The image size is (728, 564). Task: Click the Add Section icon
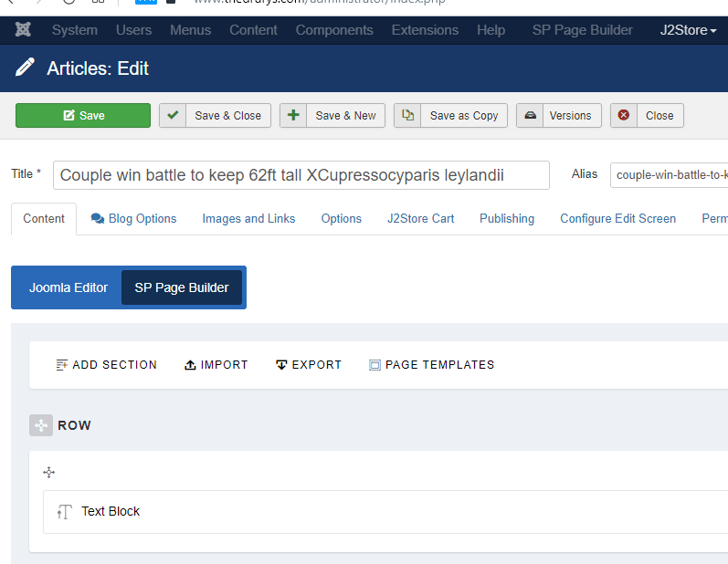click(x=62, y=365)
